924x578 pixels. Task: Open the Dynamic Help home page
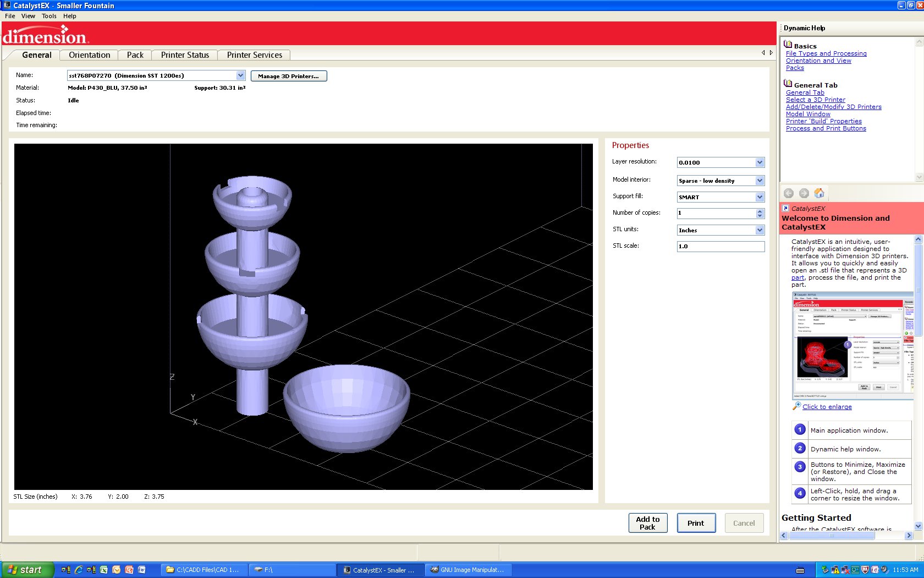click(x=820, y=193)
